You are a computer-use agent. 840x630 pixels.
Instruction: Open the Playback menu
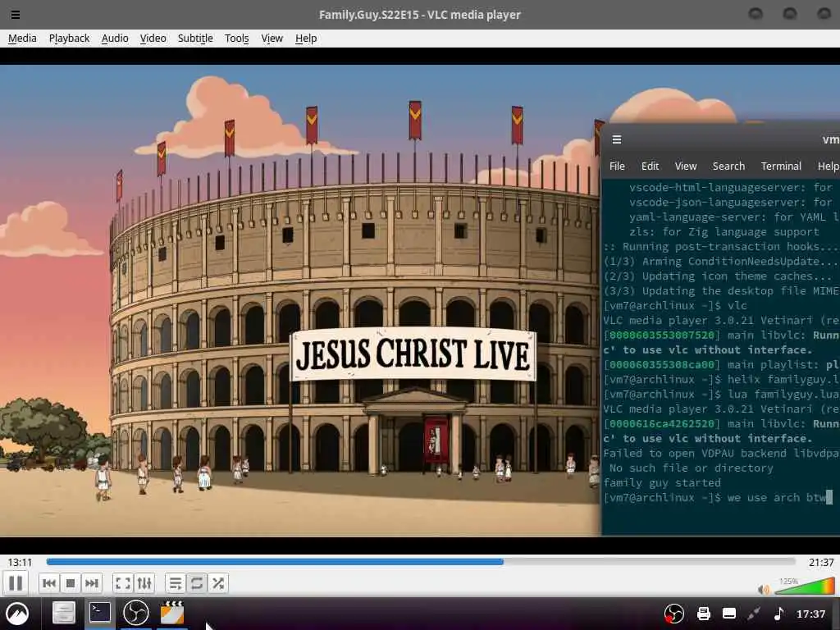(69, 38)
